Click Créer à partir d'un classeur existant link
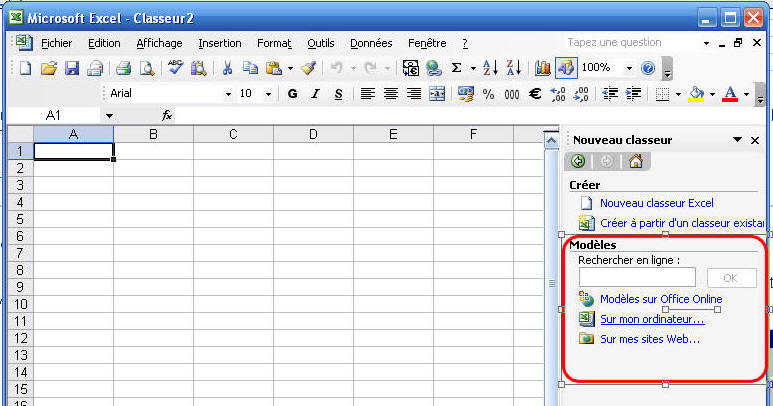This screenshot has height=406, width=773. pyautogui.click(x=682, y=223)
